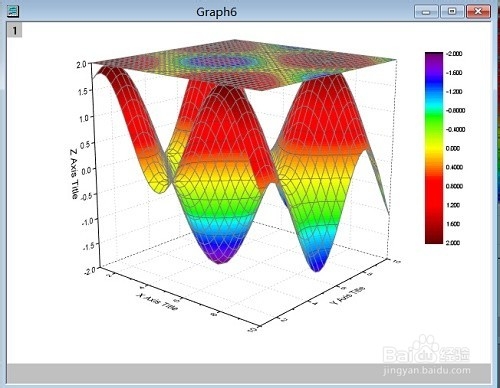Maximize the Graph6 window

[x=452, y=12]
